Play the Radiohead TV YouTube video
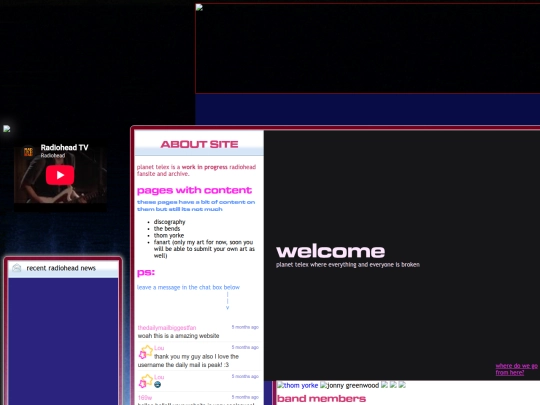This screenshot has height=405, width=540. coord(60,175)
